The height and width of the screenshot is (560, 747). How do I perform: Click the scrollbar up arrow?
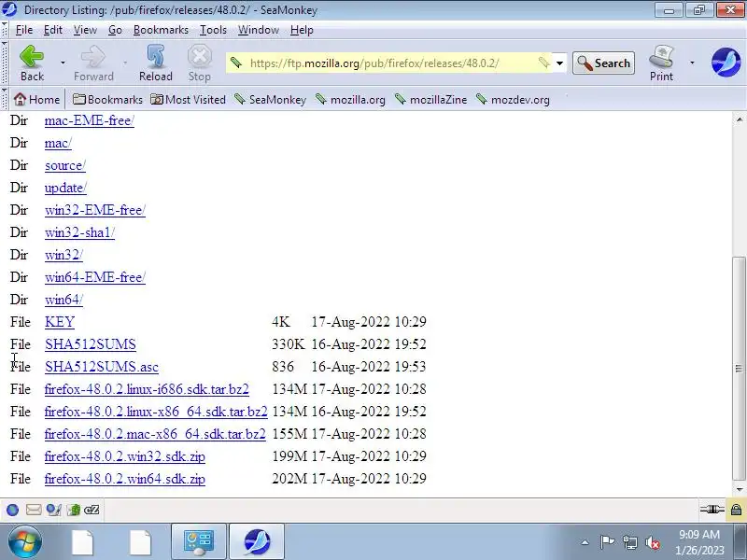pyautogui.click(x=739, y=119)
